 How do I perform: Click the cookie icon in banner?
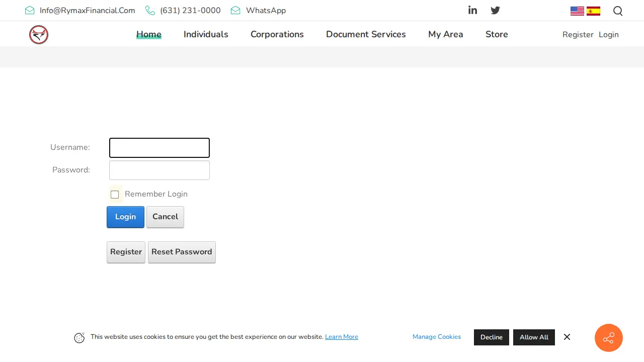(79, 338)
